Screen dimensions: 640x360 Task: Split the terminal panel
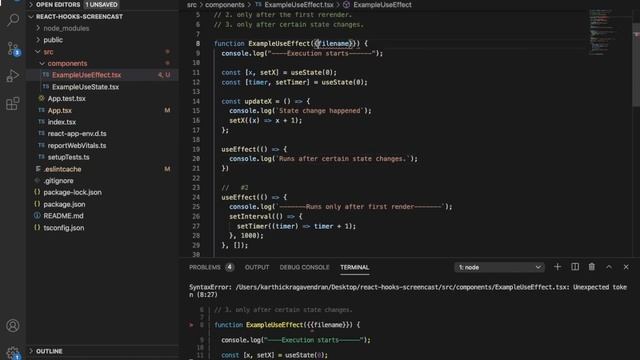click(575, 267)
